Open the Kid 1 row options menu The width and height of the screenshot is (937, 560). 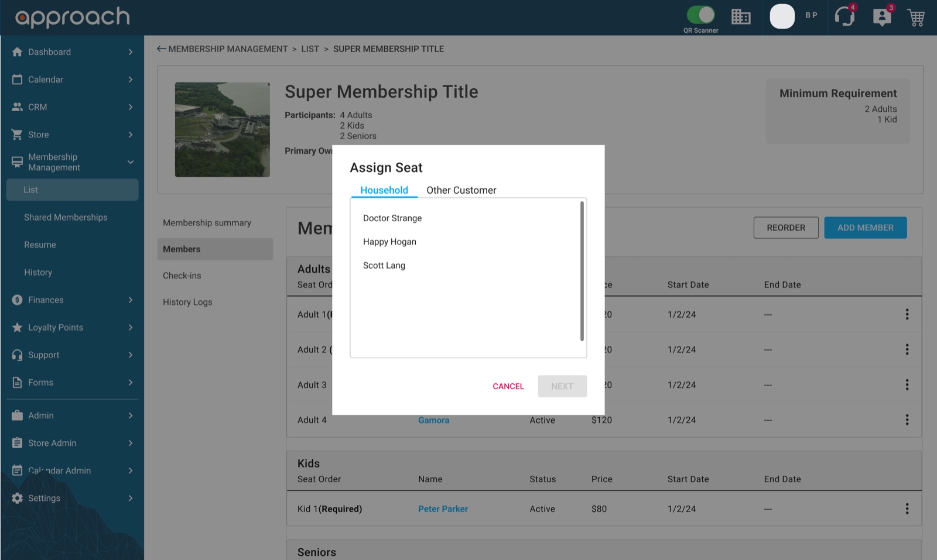click(x=907, y=509)
